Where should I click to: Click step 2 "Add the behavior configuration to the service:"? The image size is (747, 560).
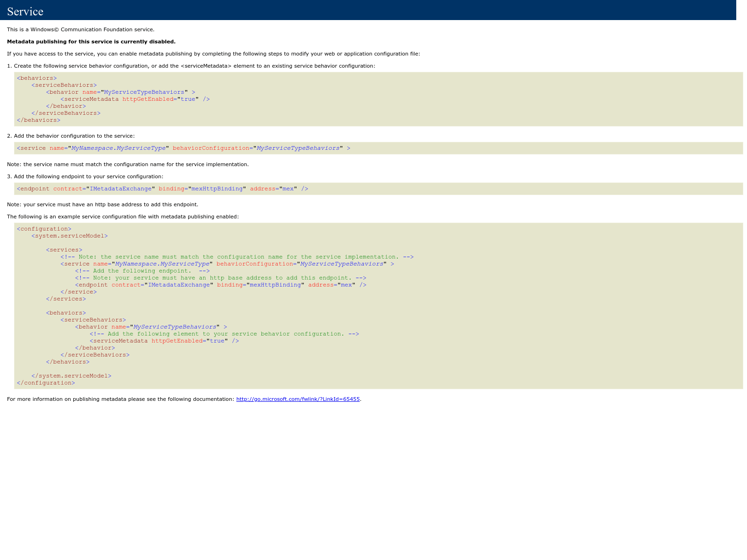coord(71,136)
